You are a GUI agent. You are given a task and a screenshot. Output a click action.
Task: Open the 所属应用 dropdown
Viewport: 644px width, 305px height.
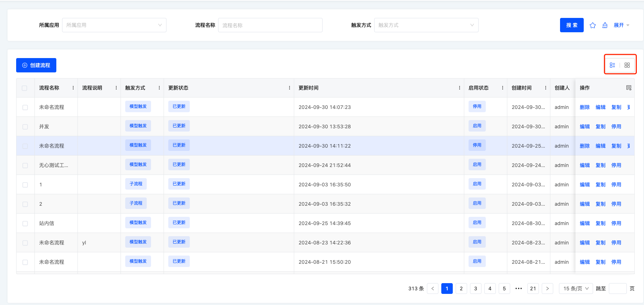[114, 25]
